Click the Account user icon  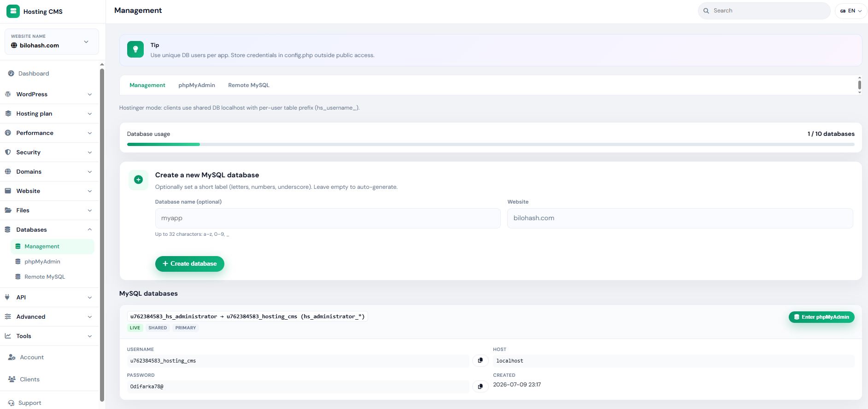click(x=12, y=357)
